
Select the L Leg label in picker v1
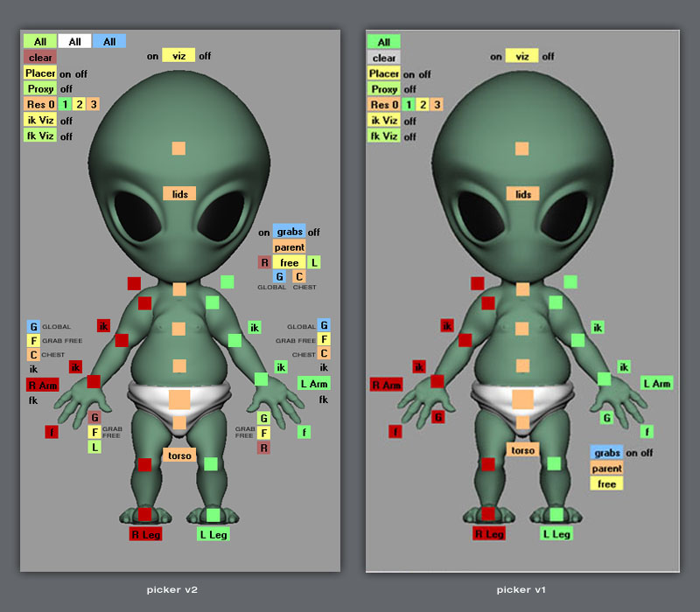(x=556, y=533)
